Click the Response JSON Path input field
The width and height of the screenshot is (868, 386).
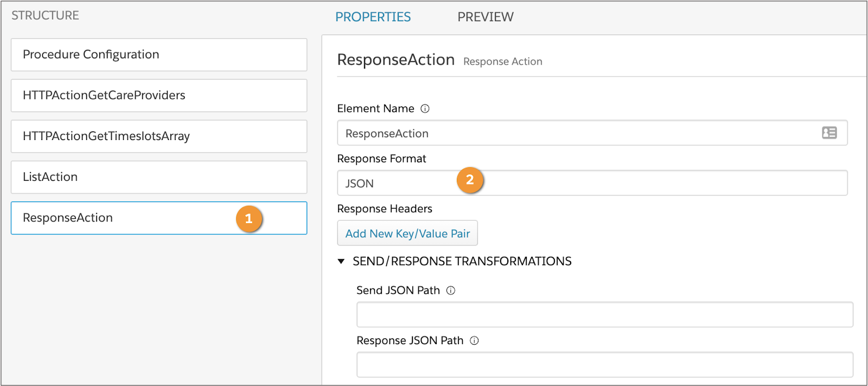605,365
